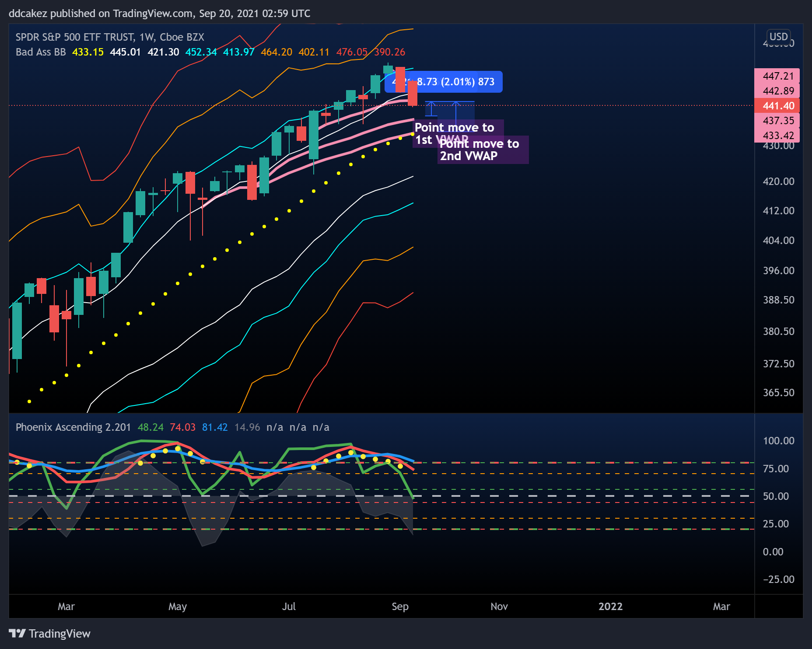Click the 2022 label on time axis
This screenshot has height=649, width=812.
[610, 607]
